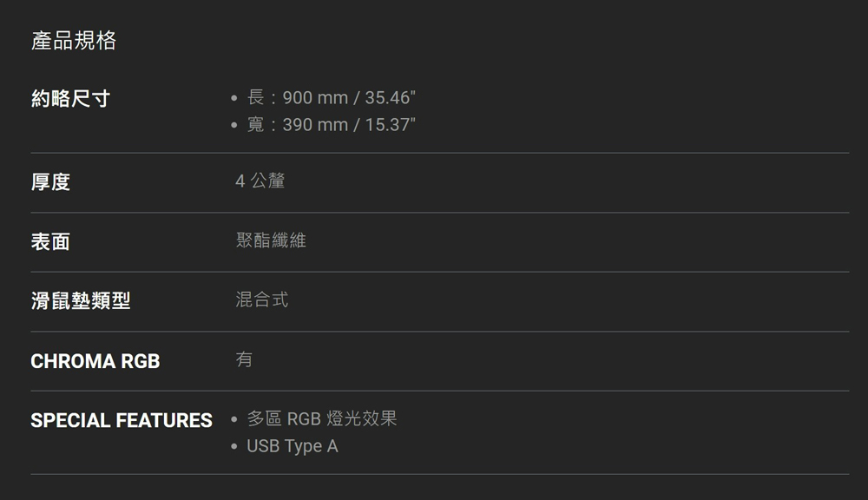Click the 混合式 mouse pad type value
Viewport: 868px width, 500px height.
(261, 300)
